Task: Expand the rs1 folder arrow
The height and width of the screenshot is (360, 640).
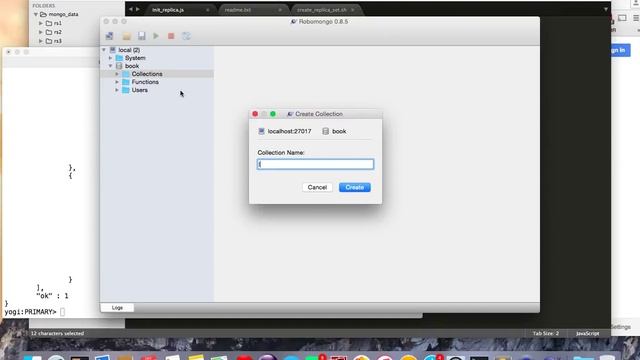Action: coord(41,23)
